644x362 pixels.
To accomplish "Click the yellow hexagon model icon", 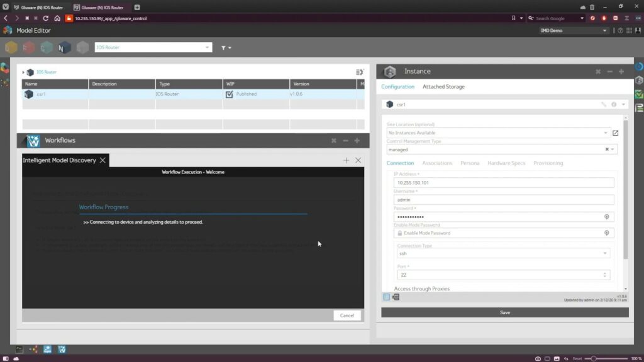I will click(11, 47).
